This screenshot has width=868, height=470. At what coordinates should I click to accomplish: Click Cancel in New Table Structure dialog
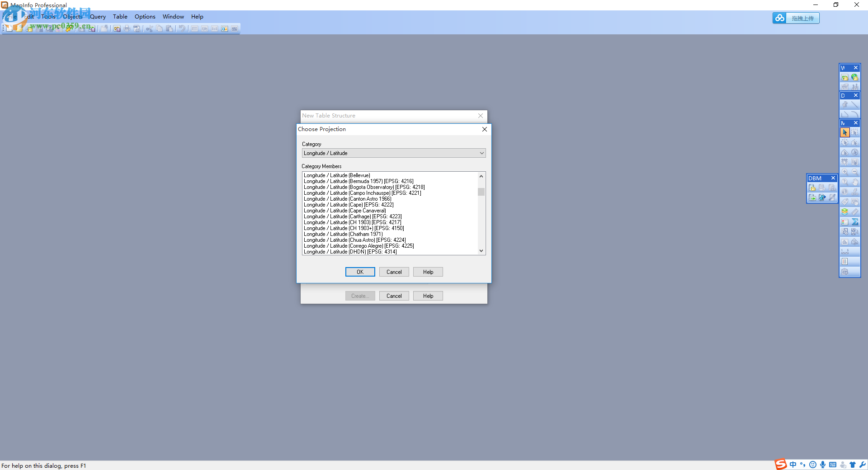[x=394, y=296]
